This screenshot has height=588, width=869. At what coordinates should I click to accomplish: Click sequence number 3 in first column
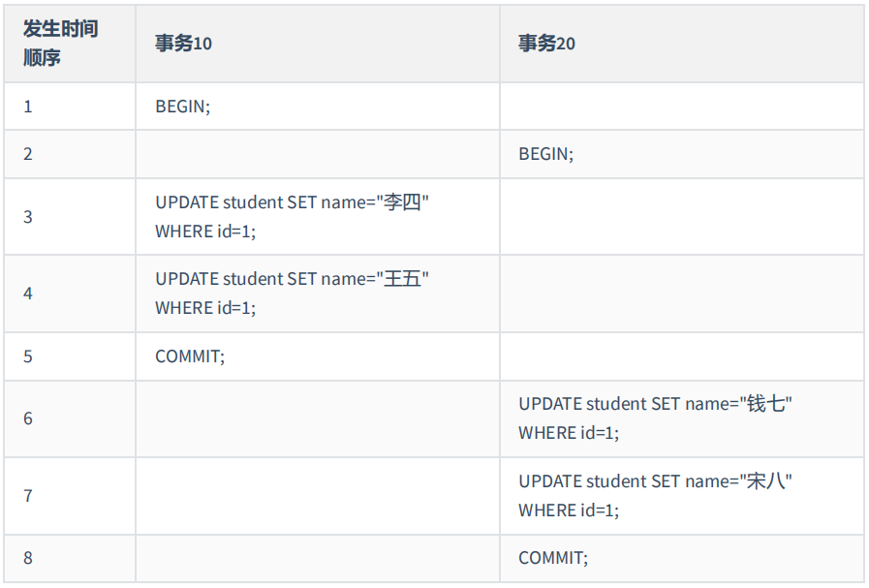[x=28, y=217]
